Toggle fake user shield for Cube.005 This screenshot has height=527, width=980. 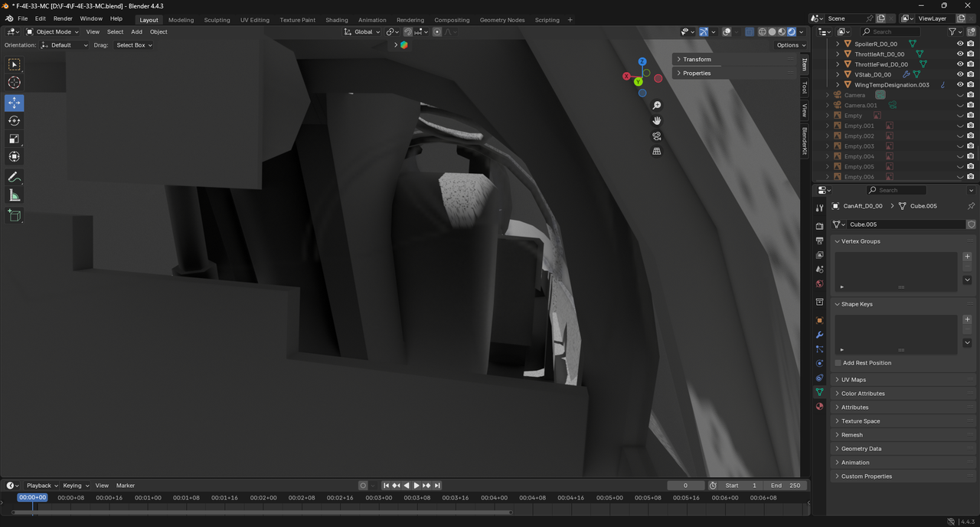point(972,224)
